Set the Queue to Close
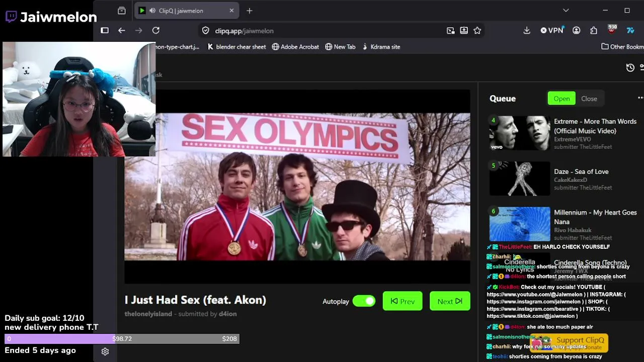Image resolution: width=644 pixels, height=362 pixels. pyautogui.click(x=589, y=99)
